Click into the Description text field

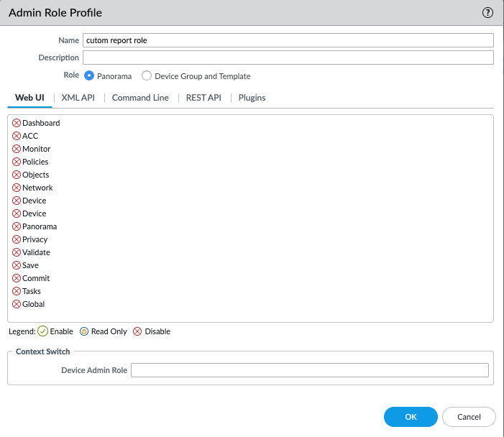pos(288,57)
